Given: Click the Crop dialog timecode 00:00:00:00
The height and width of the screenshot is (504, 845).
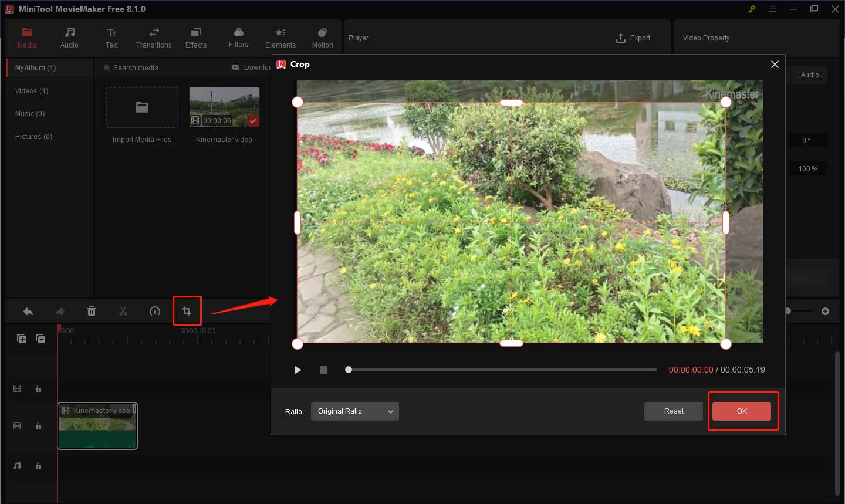Looking at the screenshot, I should [x=691, y=370].
